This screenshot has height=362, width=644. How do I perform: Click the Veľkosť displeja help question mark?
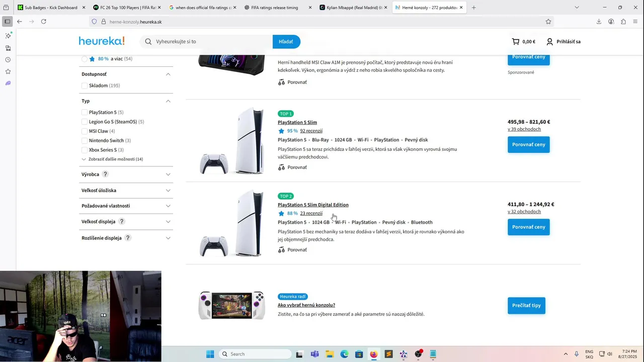point(122,221)
